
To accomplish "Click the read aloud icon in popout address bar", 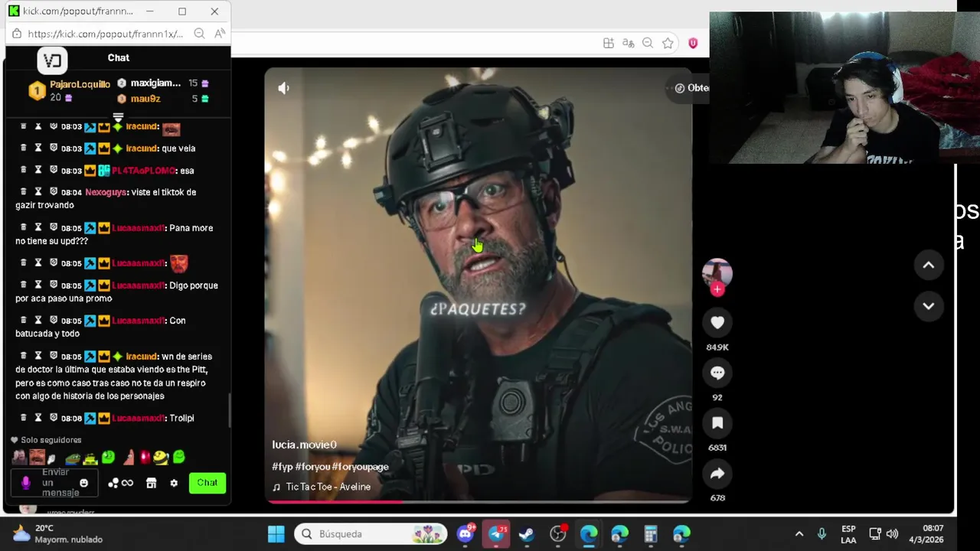I will pyautogui.click(x=220, y=34).
